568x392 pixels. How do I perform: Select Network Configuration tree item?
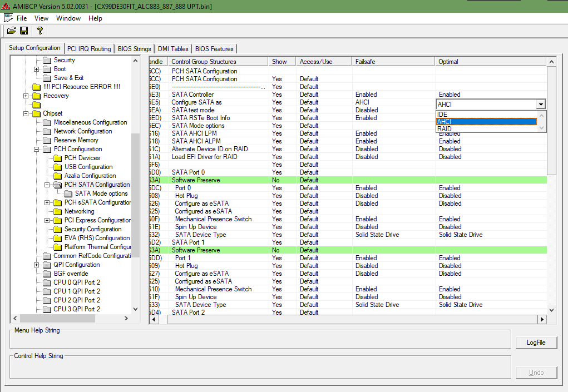pos(82,131)
